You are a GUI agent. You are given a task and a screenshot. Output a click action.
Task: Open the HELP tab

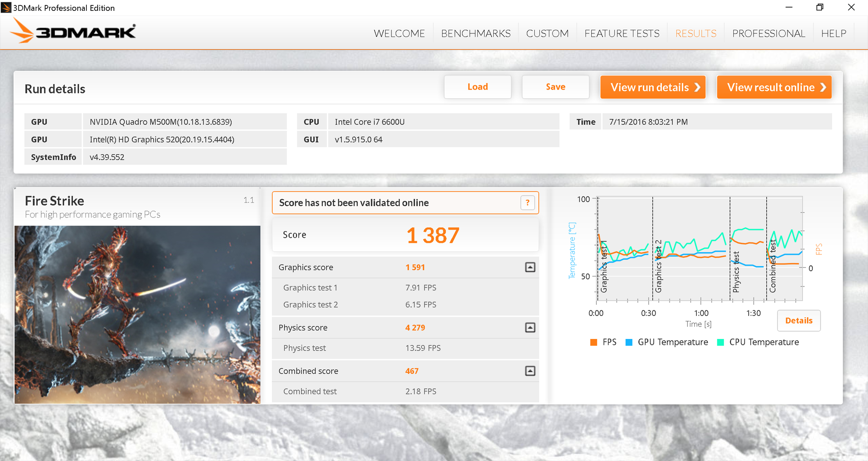click(834, 33)
